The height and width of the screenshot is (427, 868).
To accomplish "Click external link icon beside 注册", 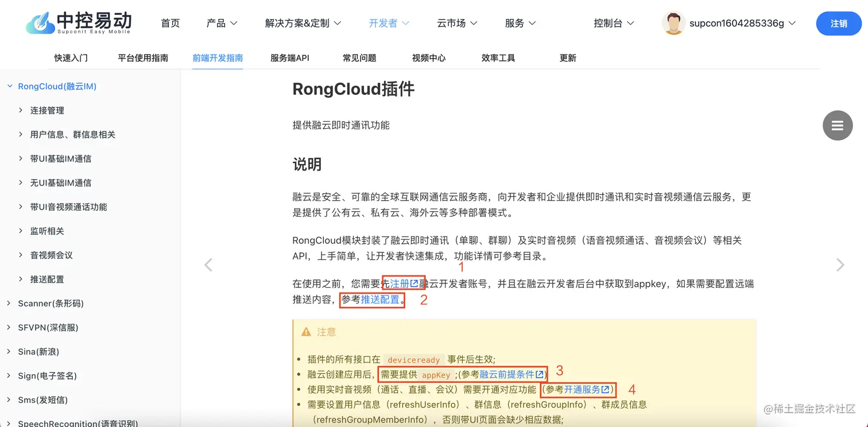I will click(x=414, y=284).
